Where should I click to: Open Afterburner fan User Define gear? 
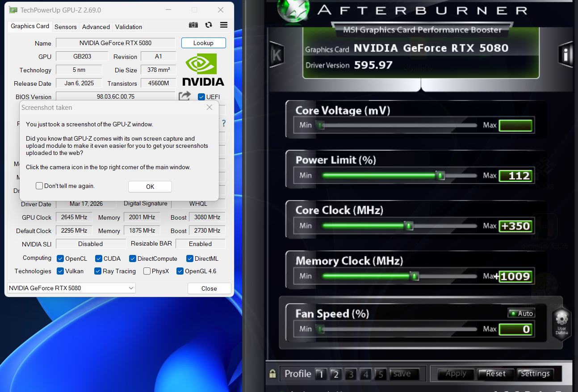point(562,324)
